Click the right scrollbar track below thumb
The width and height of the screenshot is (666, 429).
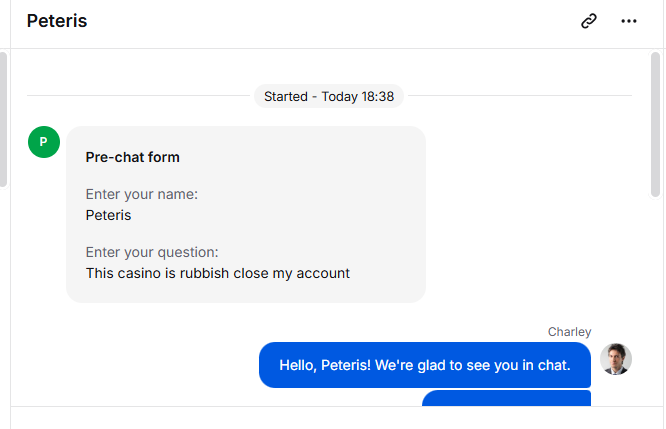[x=655, y=302]
